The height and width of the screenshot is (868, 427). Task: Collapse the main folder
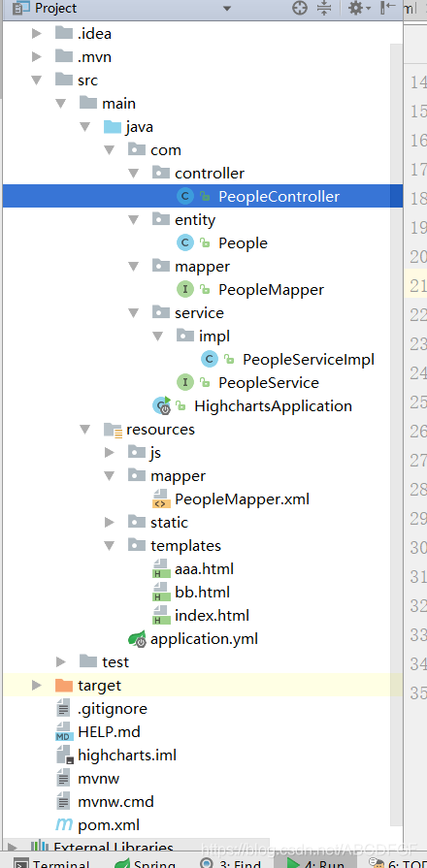[x=61, y=104]
